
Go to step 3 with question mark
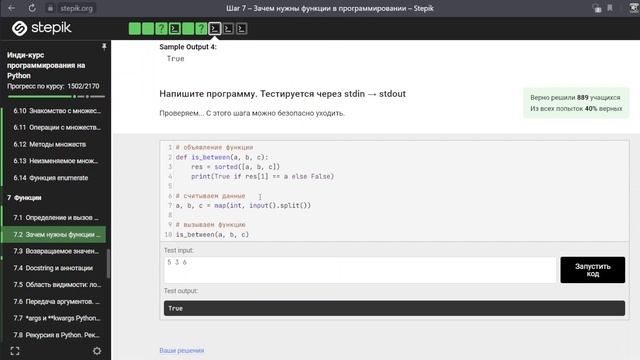161,29
